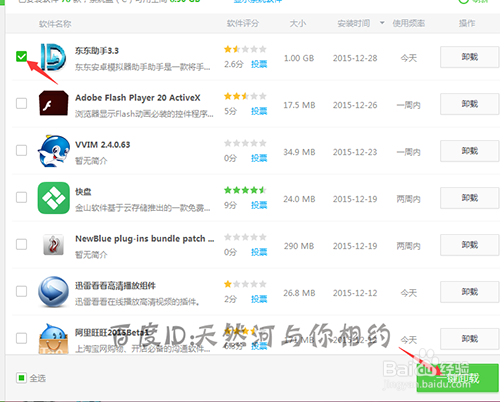The image size is (500, 402).
Task: Check the VVIM 2.4.0.63 checkbox
Action: pyautogui.click(x=21, y=150)
